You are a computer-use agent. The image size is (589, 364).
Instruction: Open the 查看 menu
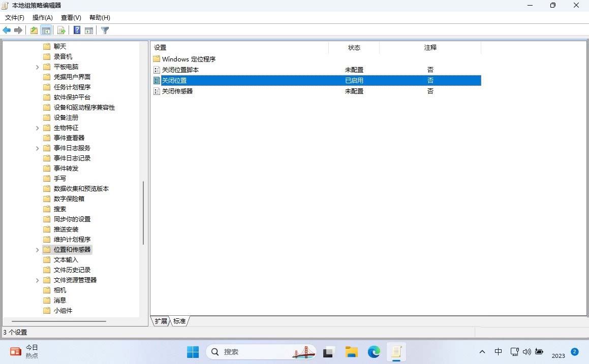click(71, 17)
